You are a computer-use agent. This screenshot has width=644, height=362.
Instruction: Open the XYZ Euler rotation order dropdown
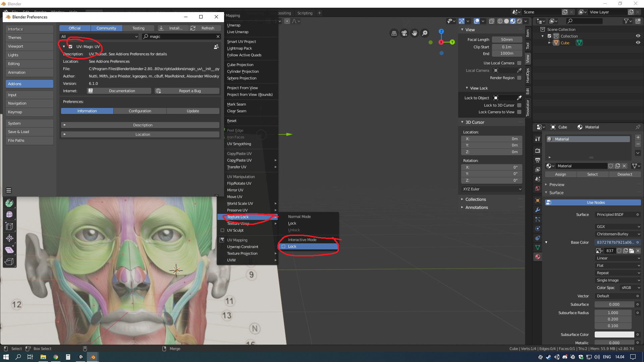491,189
